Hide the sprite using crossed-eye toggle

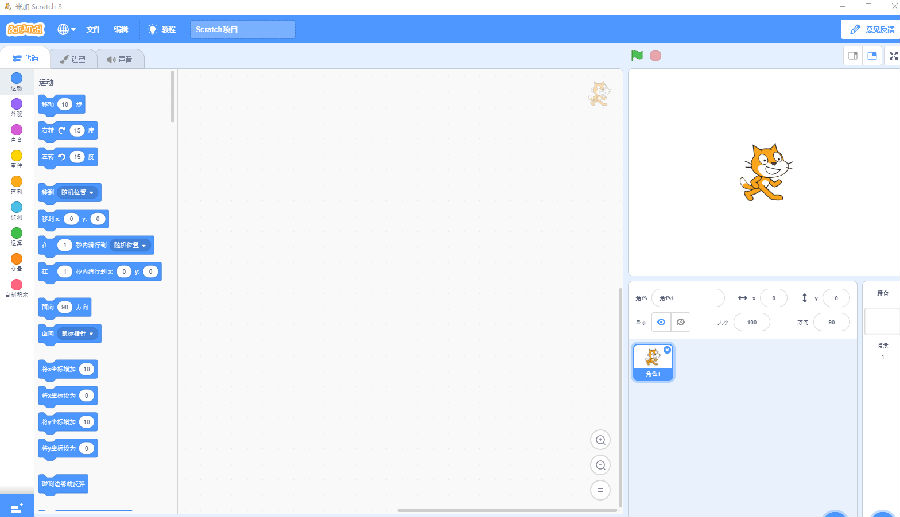680,322
